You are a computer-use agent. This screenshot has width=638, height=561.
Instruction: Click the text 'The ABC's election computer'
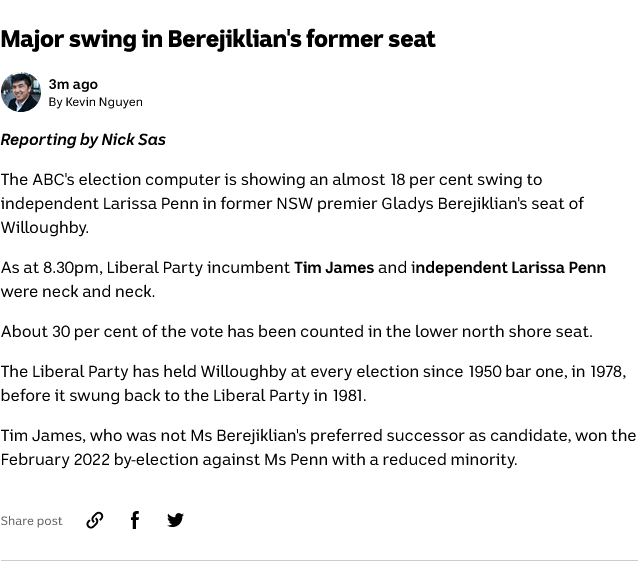coord(110,180)
